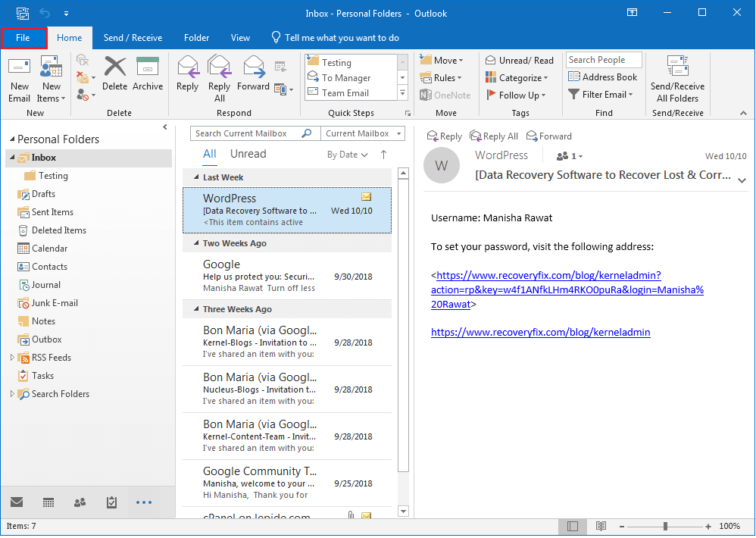Screen dimensions: 756x538
Task: Click the Undo arrow in title bar
Action: click(45, 14)
